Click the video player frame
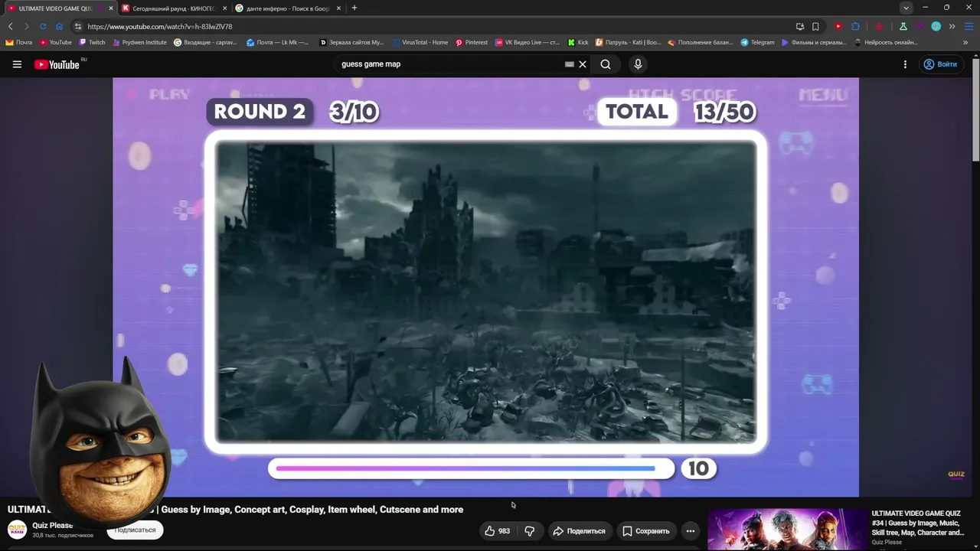This screenshot has width=980, height=551. click(485, 287)
